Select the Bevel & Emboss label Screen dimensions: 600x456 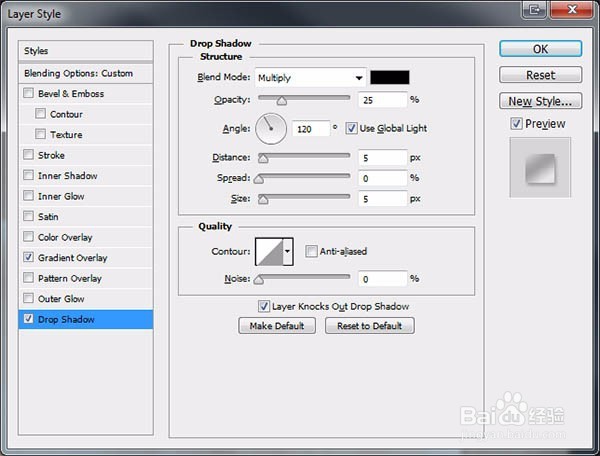point(71,93)
